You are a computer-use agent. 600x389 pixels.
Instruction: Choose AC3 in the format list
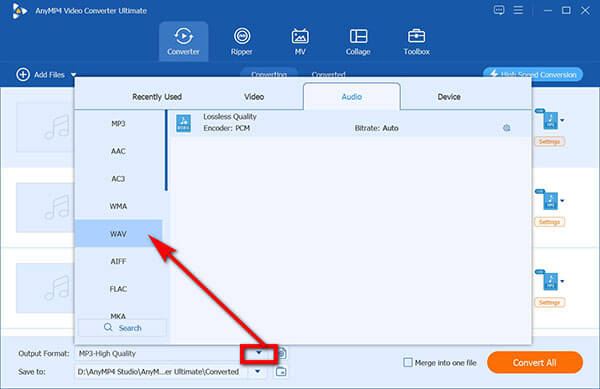coord(118,179)
